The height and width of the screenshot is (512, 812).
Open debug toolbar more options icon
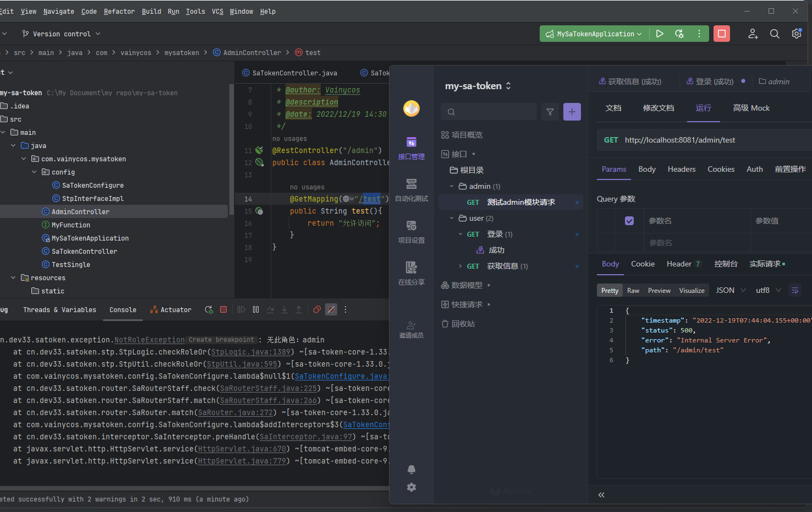pos(345,310)
